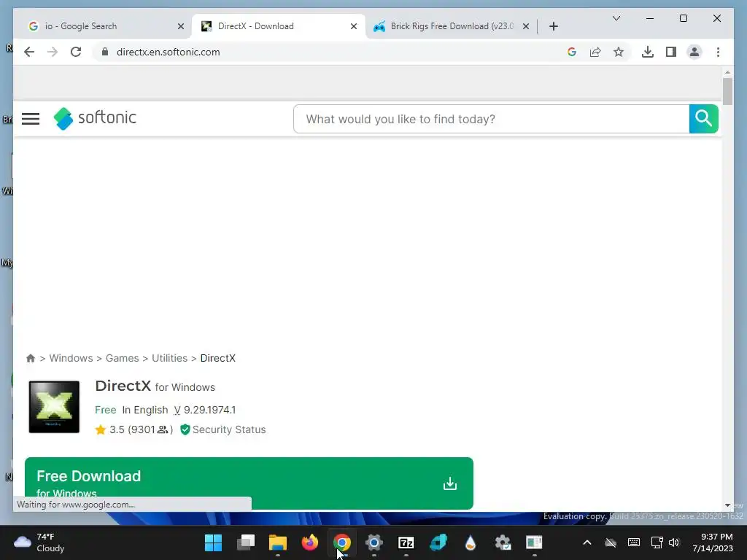View site info via the lock icon
Image resolution: width=747 pixels, height=560 pixels.
105,52
